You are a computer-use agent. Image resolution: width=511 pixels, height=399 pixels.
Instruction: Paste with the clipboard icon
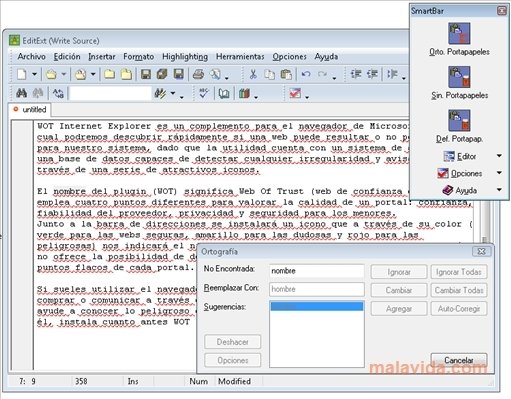click(286, 74)
